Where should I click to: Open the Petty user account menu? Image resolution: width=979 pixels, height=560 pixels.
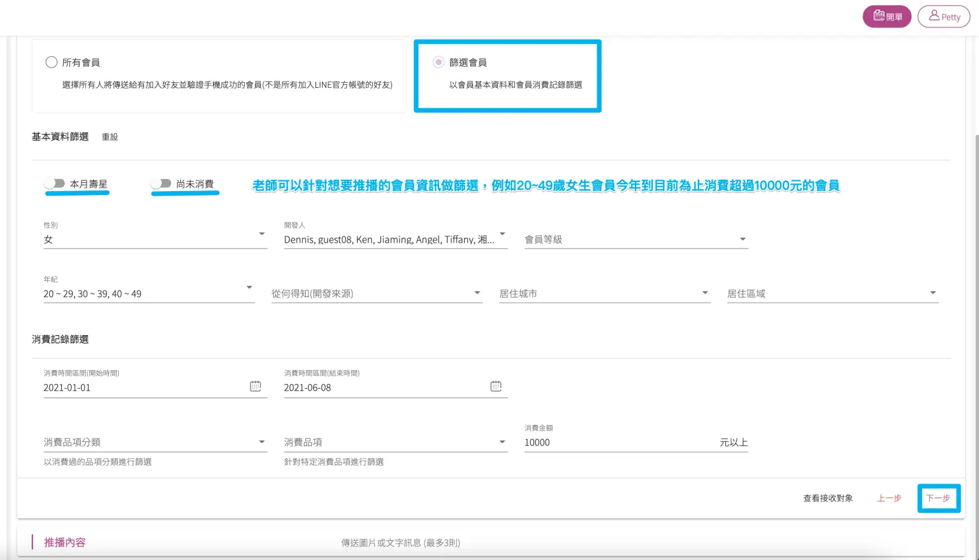(x=943, y=17)
